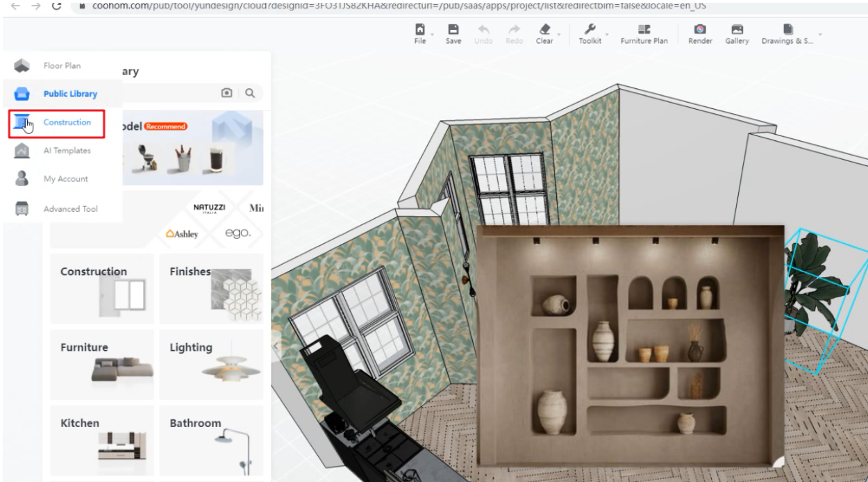Open the Lighting category tile

click(211, 364)
